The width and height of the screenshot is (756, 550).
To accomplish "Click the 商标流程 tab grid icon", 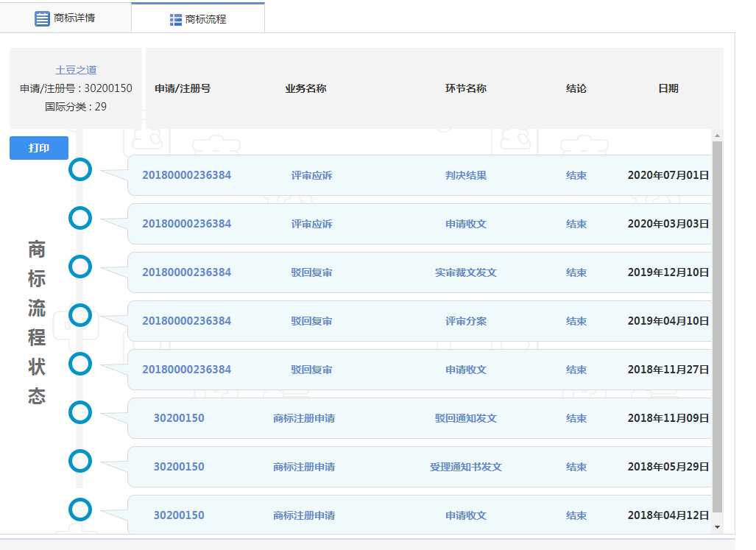I will pos(176,19).
